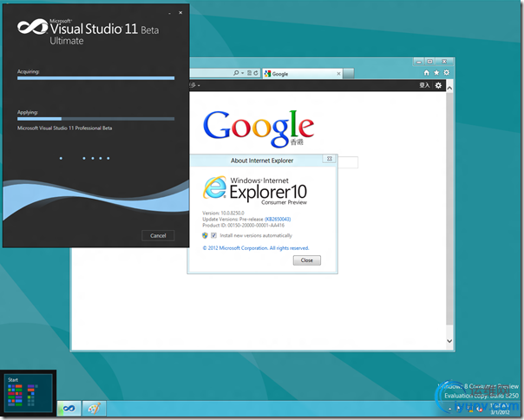Open Internet Explorer favorites star
This screenshot has width=524, height=420.
click(436, 73)
